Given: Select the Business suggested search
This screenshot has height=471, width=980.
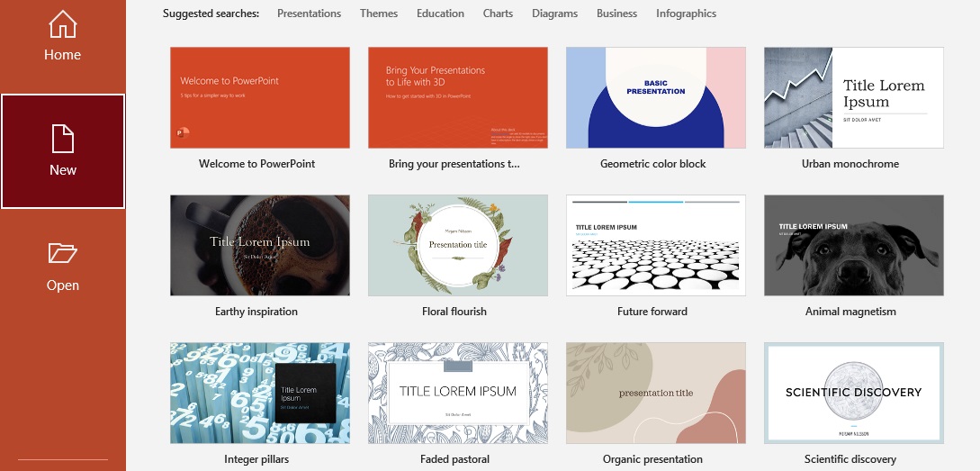Looking at the screenshot, I should tap(616, 14).
